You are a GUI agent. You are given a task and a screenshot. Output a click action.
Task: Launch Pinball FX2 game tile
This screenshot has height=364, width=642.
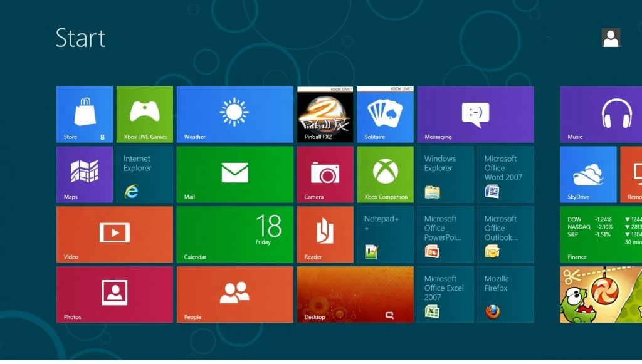pyautogui.click(x=325, y=114)
